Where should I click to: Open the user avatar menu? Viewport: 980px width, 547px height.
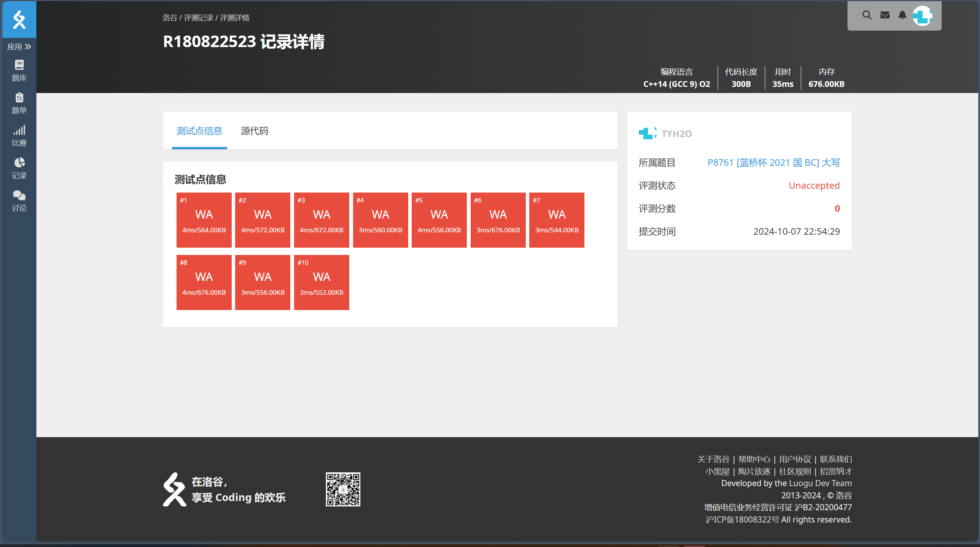point(922,16)
